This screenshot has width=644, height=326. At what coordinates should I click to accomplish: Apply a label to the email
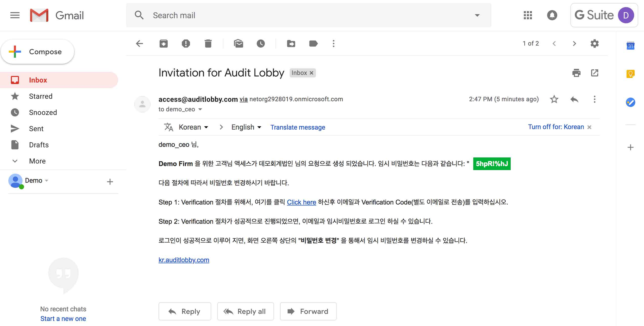coord(313,43)
